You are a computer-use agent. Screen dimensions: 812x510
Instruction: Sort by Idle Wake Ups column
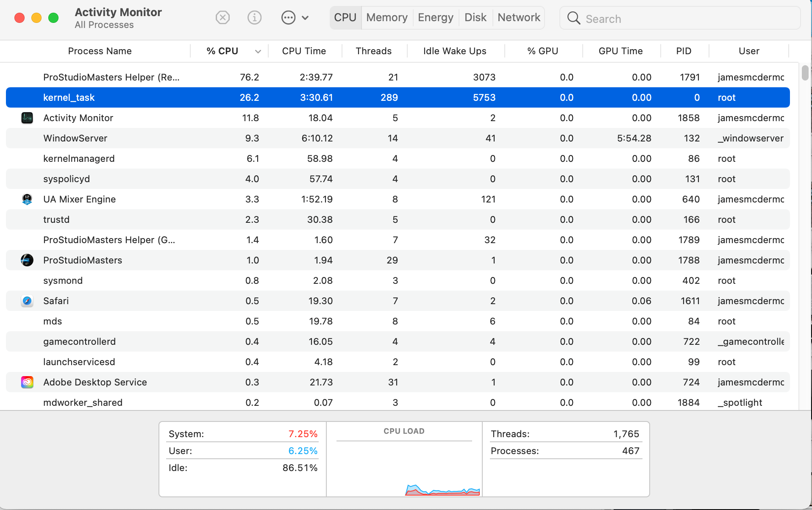pos(454,51)
